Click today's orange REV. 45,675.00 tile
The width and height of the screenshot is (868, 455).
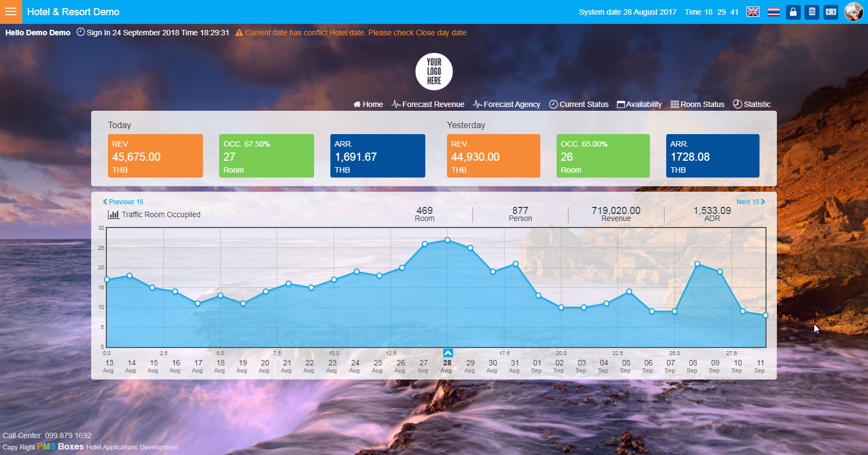(155, 156)
